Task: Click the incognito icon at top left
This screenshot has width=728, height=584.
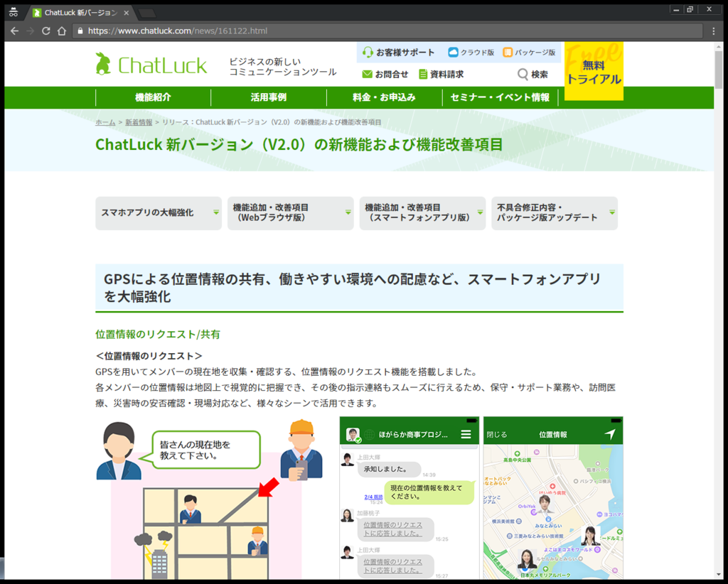Action: coord(14,13)
